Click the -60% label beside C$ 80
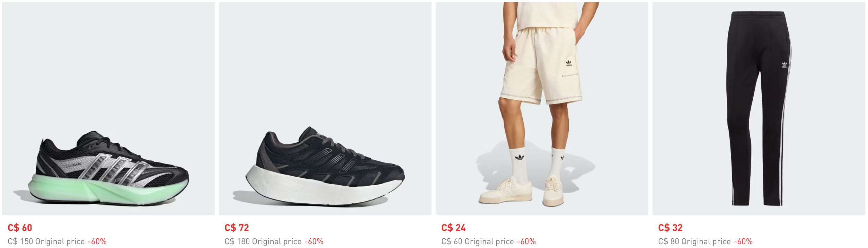Image resolution: width=868 pixels, height=248 pixels. (743, 241)
